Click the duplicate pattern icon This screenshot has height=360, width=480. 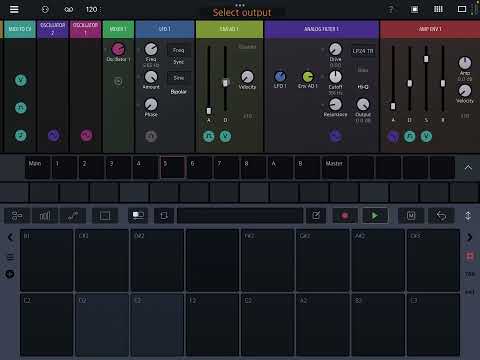coord(164,216)
